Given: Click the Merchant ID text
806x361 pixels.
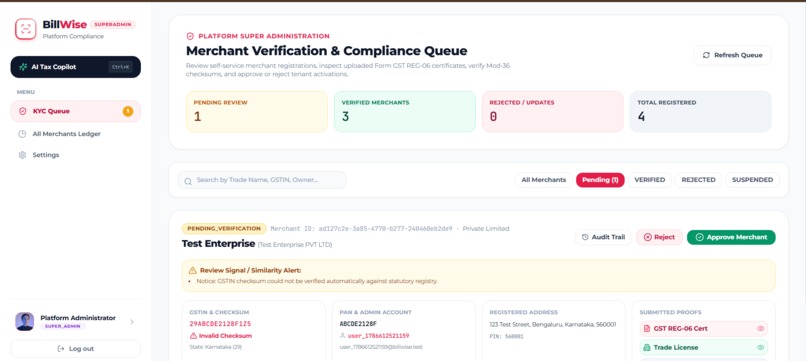Looking at the screenshot, I should (x=361, y=229).
